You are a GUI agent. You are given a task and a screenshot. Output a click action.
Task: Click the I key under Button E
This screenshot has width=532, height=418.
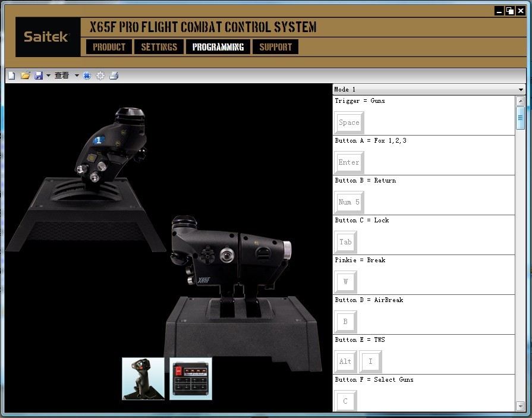(x=370, y=362)
